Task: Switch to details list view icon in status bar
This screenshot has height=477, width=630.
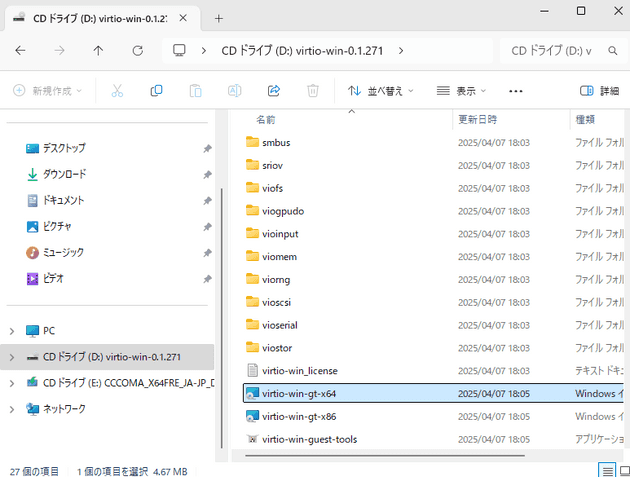Action: coord(607,471)
